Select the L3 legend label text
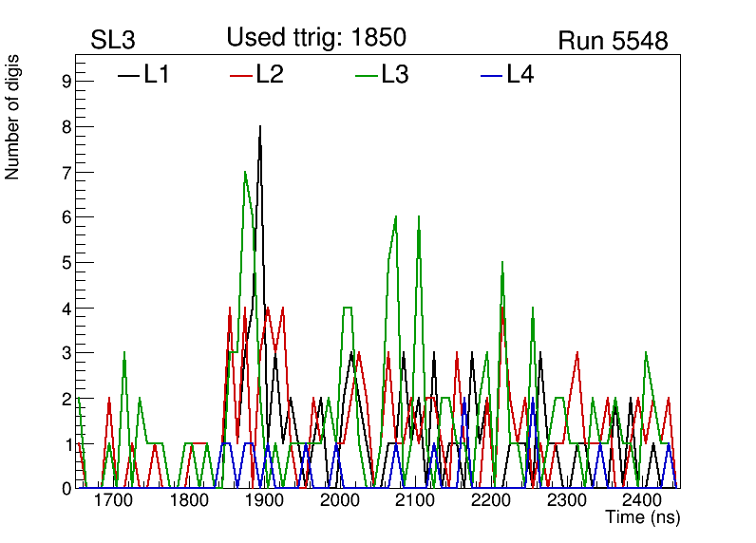 tap(395, 75)
